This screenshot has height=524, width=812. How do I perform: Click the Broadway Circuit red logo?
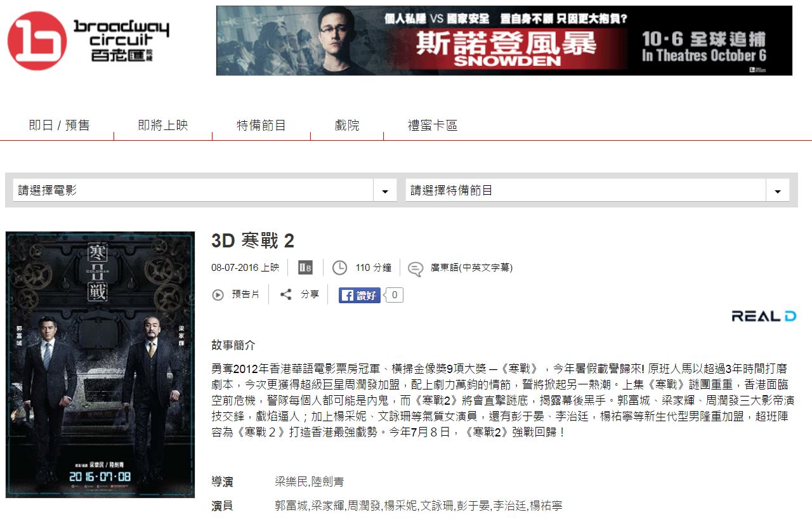pos(37,41)
